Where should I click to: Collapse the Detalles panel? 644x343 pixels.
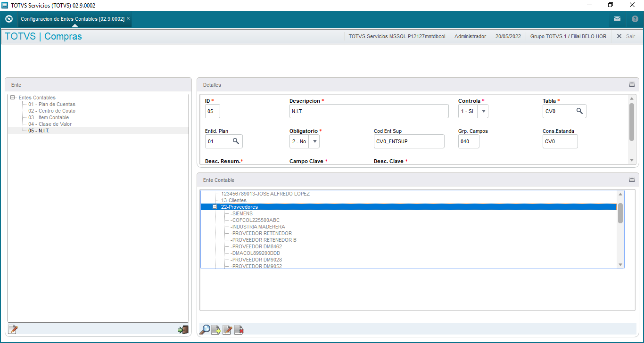coord(632,85)
